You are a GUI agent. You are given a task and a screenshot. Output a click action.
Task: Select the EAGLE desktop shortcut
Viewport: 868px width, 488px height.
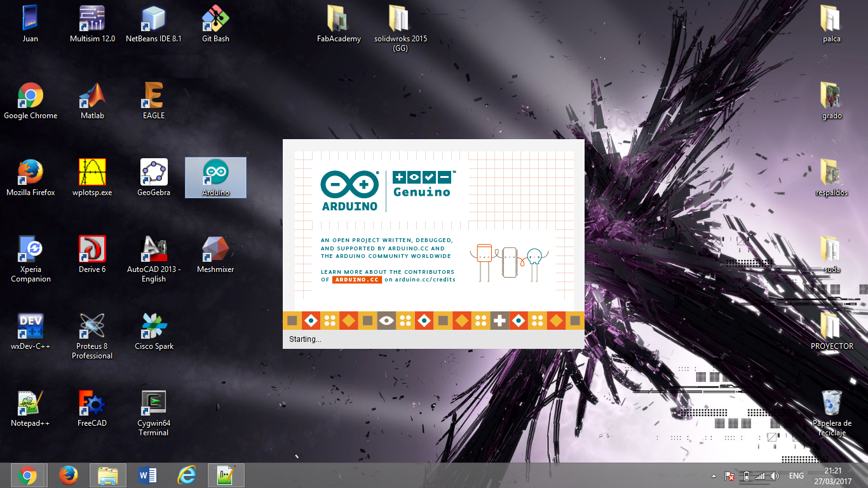(x=154, y=102)
